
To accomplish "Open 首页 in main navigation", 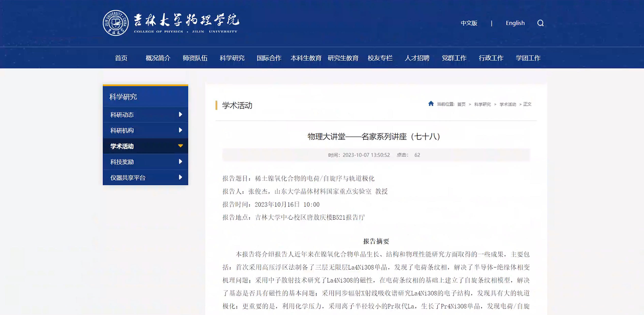I will tap(121, 58).
